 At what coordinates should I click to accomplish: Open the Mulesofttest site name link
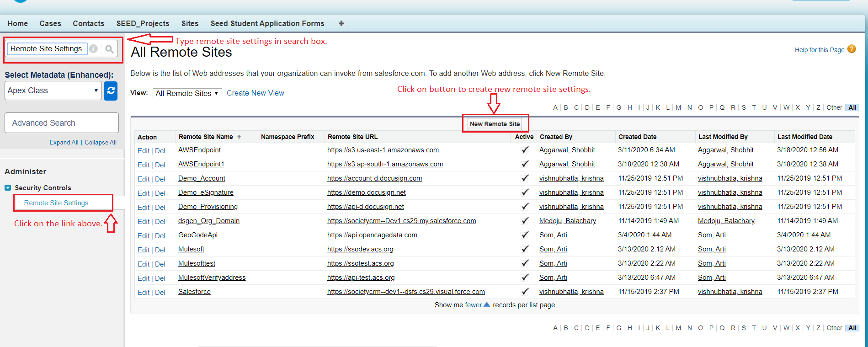click(197, 263)
